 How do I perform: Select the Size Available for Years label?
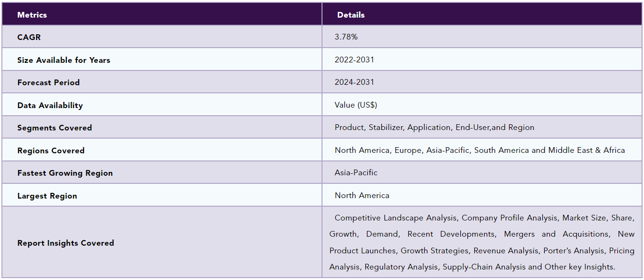[63, 60]
